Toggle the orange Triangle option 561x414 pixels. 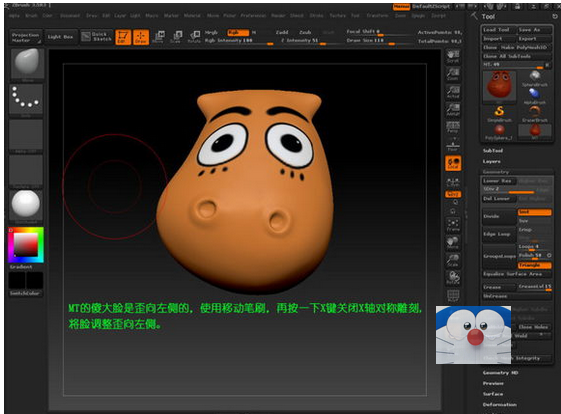(535, 265)
